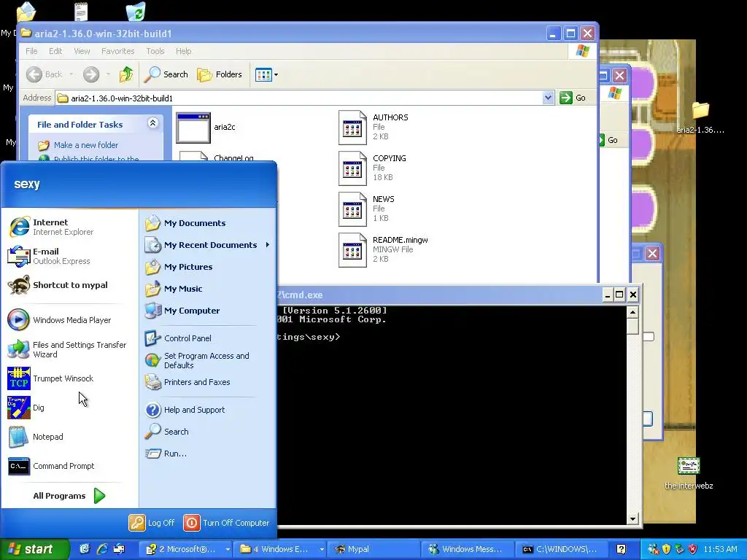This screenshot has height=560, width=747.
Task: Click the Recycle Bin desktop icon
Action: point(136,12)
